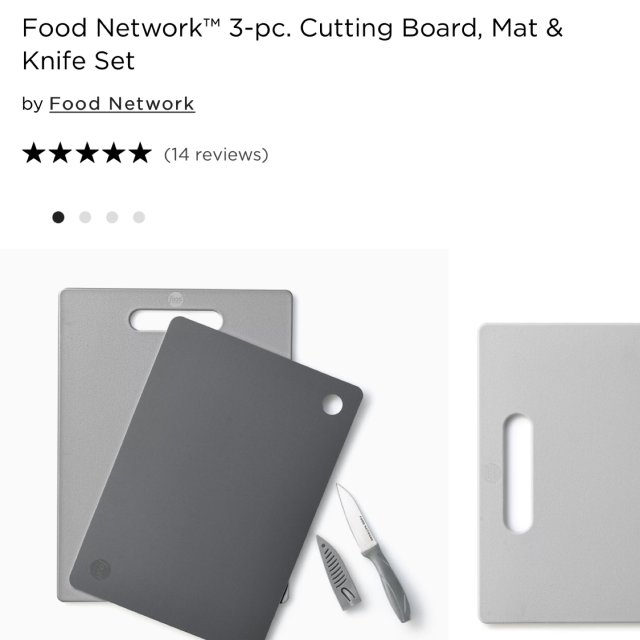Image resolution: width=640 pixels, height=640 pixels.
Task: Select the second carousel dot indicator
Action: (x=85, y=217)
